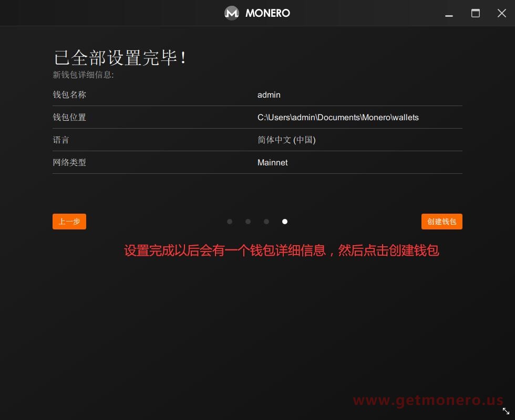Click the wallet path C:\Users\admin\Documents\Monero\wallets
Viewport: 515px width, 420px height.
point(338,118)
